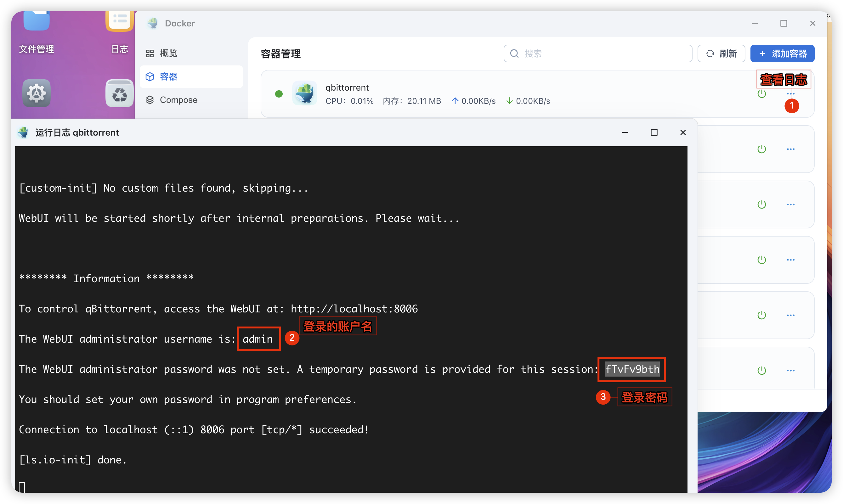Click the power icon on the fifth container row
The image size is (843, 504).
point(762,315)
